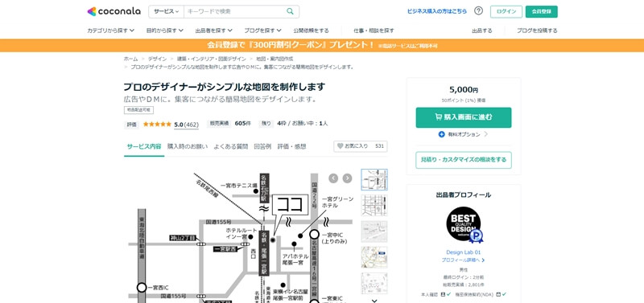
Task: Click the 605件 sales count text
Action: [243, 124]
